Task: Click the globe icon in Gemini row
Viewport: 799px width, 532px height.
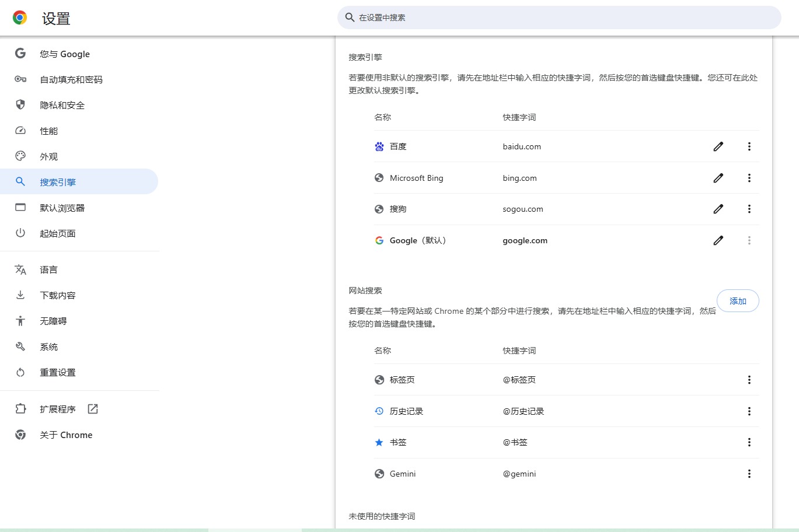Action: 379,474
